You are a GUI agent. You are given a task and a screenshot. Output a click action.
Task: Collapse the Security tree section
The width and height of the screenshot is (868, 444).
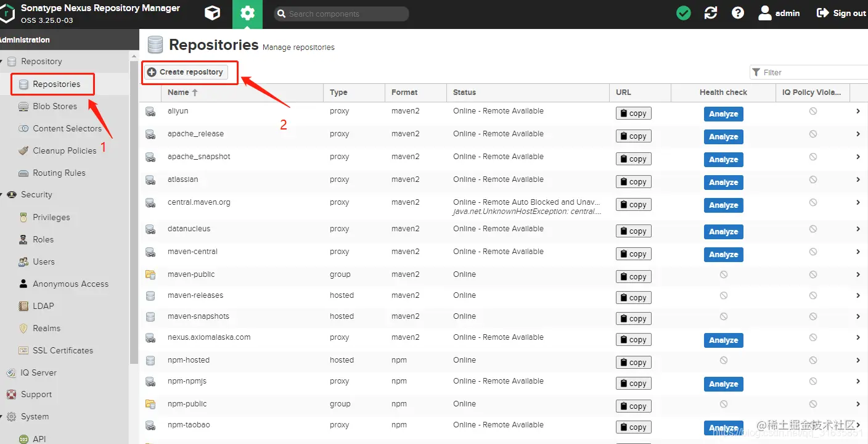pyautogui.click(x=2, y=195)
